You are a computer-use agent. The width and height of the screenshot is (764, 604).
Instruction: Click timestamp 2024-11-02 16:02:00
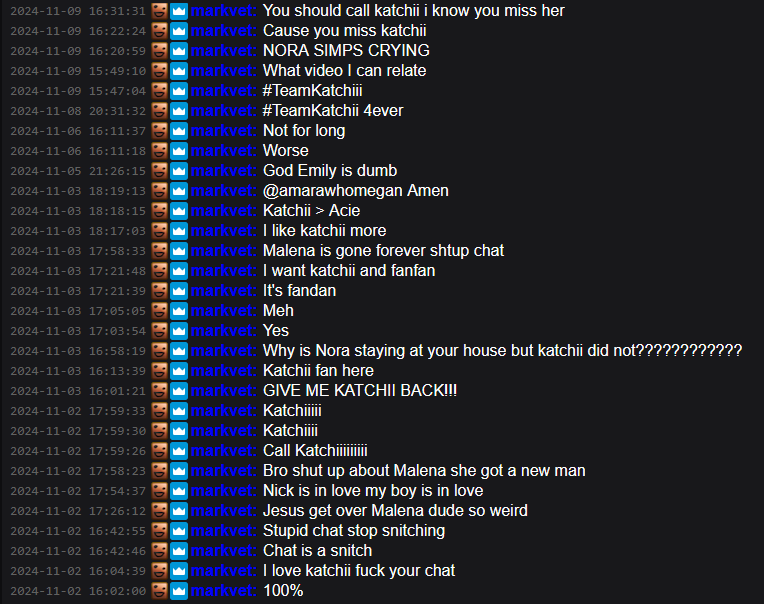(x=78, y=591)
